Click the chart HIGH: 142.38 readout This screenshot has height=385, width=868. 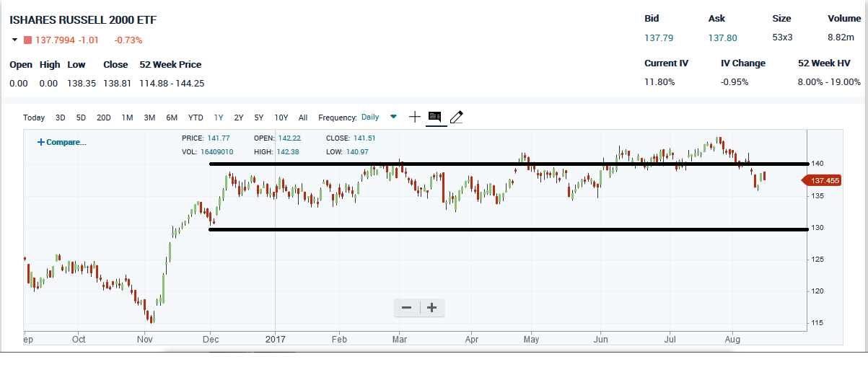click(x=276, y=152)
